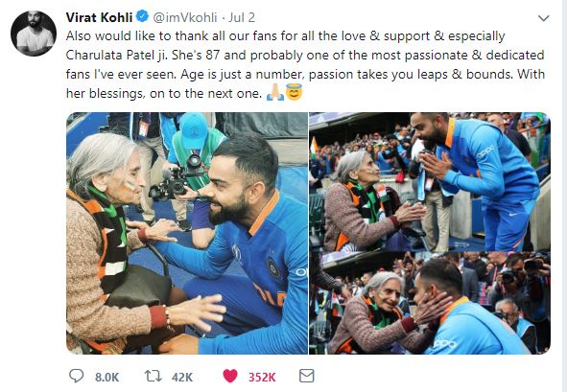View the 8.0K replies count
The width and height of the screenshot is (567, 392).
[x=107, y=378]
